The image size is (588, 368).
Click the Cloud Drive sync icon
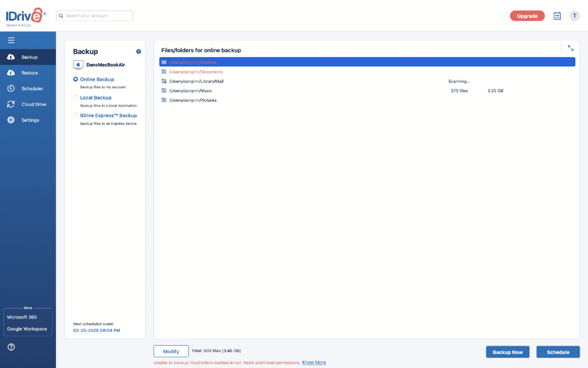tap(11, 104)
